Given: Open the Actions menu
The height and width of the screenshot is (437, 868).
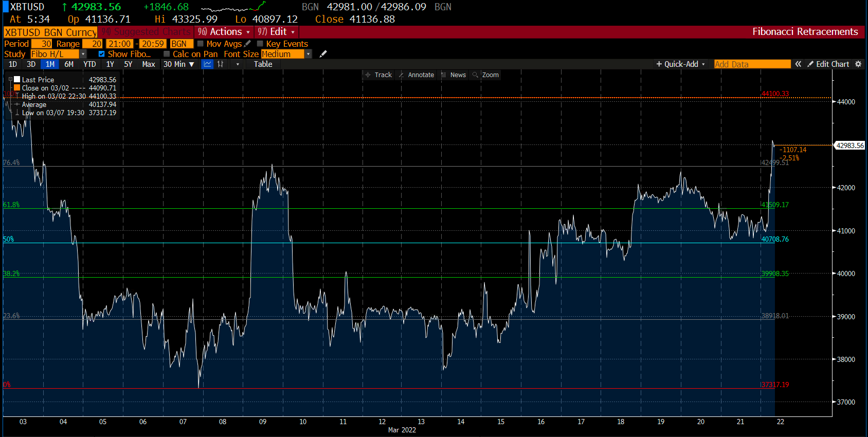Looking at the screenshot, I should click(x=225, y=32).
